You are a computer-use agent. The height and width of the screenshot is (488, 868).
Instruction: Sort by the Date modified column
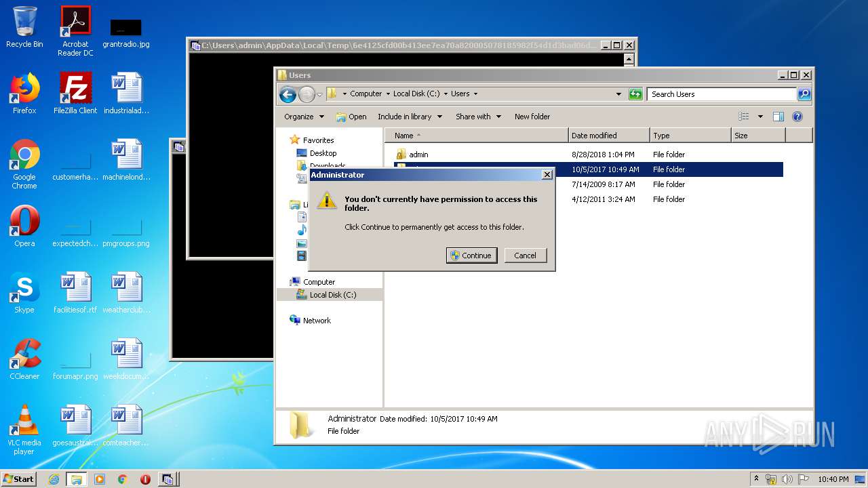tap(609, 136)
